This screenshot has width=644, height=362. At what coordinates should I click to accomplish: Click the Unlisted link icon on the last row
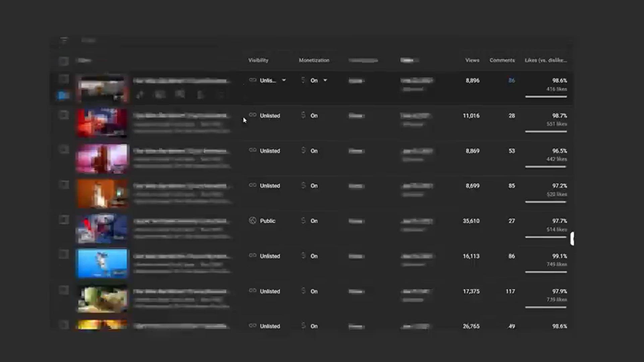click(253, 326)
